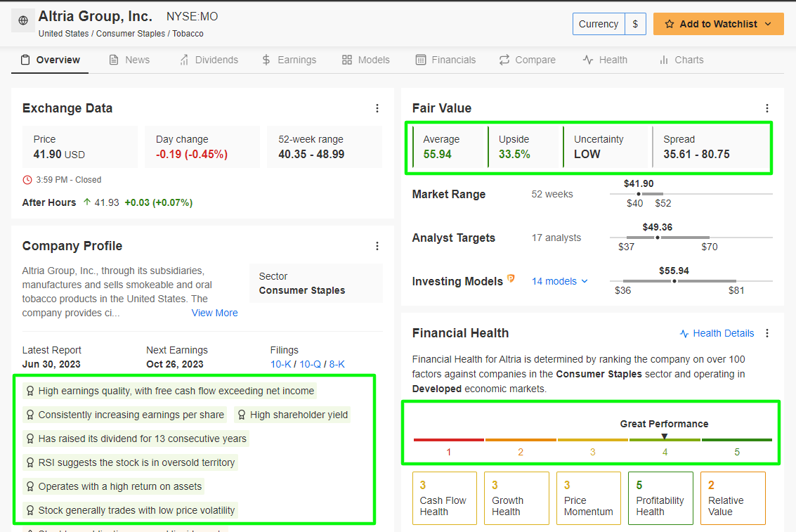This screenshot has height=532, width=796.
Task: Open the Currency selector showing $
Action: point(609,24)
